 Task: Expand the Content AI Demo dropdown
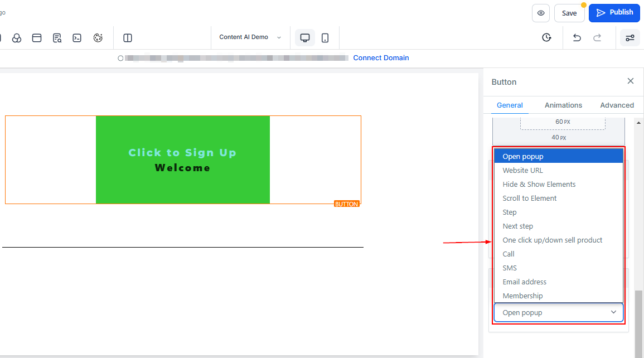click(x=250, y=37)
